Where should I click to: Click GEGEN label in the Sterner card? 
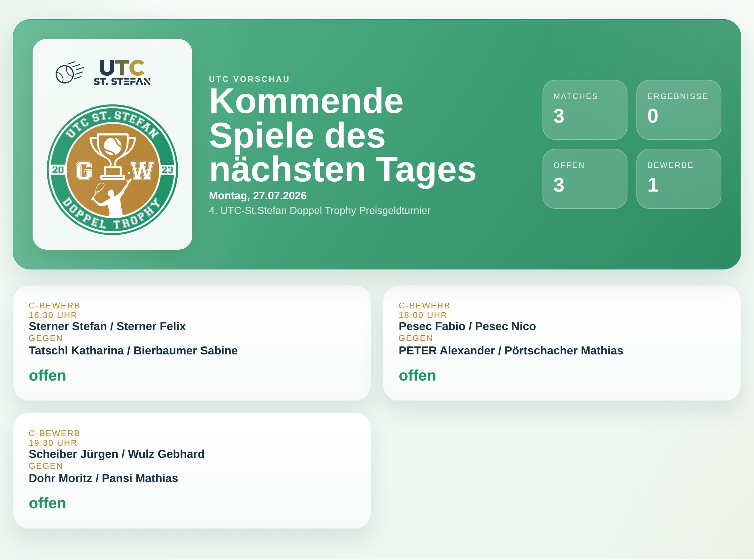(x=46, y=338)
